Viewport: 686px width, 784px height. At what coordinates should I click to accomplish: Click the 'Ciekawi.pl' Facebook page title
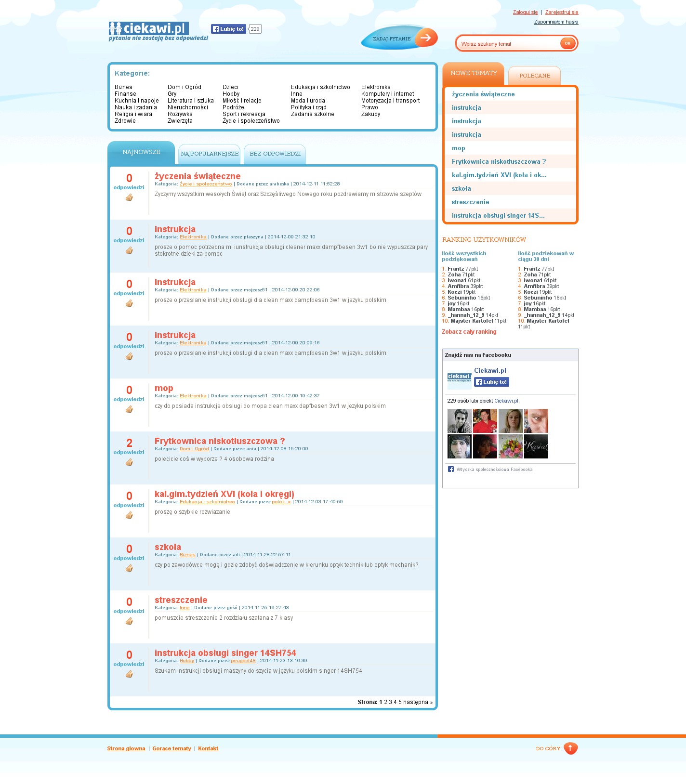tap(490, 371)
